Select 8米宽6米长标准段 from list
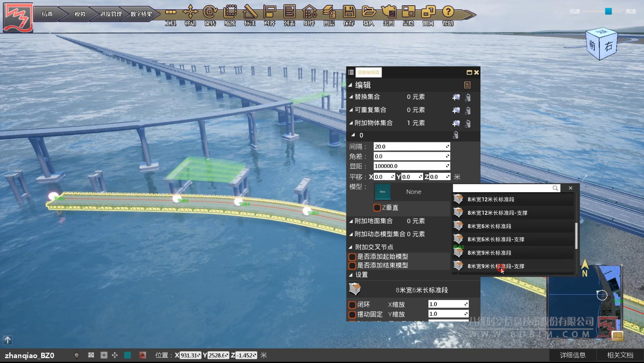This screenshot has height=363, width=644. tap(513, 226)
